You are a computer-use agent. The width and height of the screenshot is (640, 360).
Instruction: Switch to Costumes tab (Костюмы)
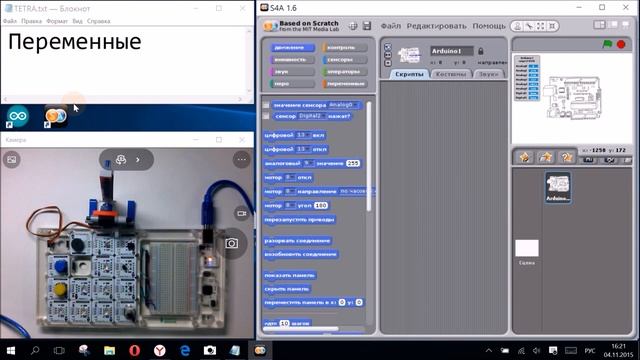451,74
